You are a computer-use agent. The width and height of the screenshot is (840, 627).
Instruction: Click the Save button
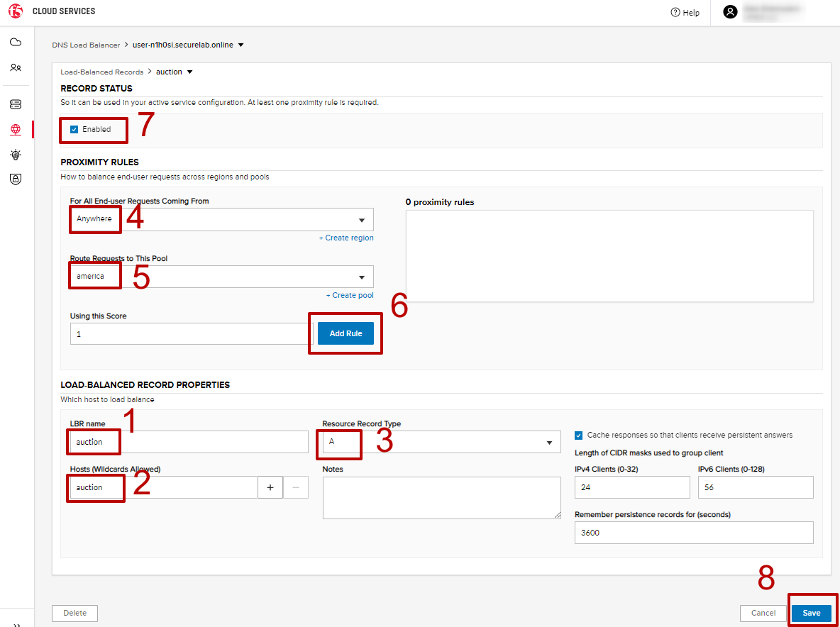pyautogui.click(x=811, y=613)
